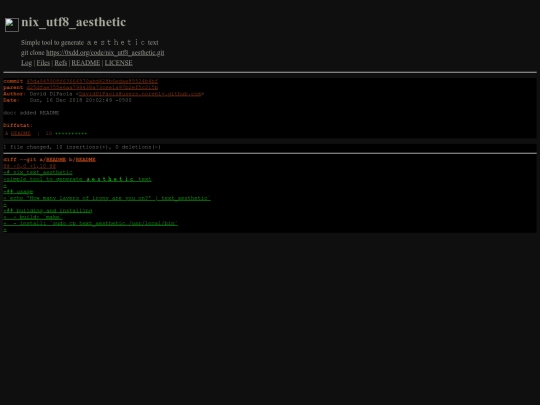The width and height of the screenshot is (540, 405).
Task: Click the repository logo image
Action: click(x=12, y=25)
